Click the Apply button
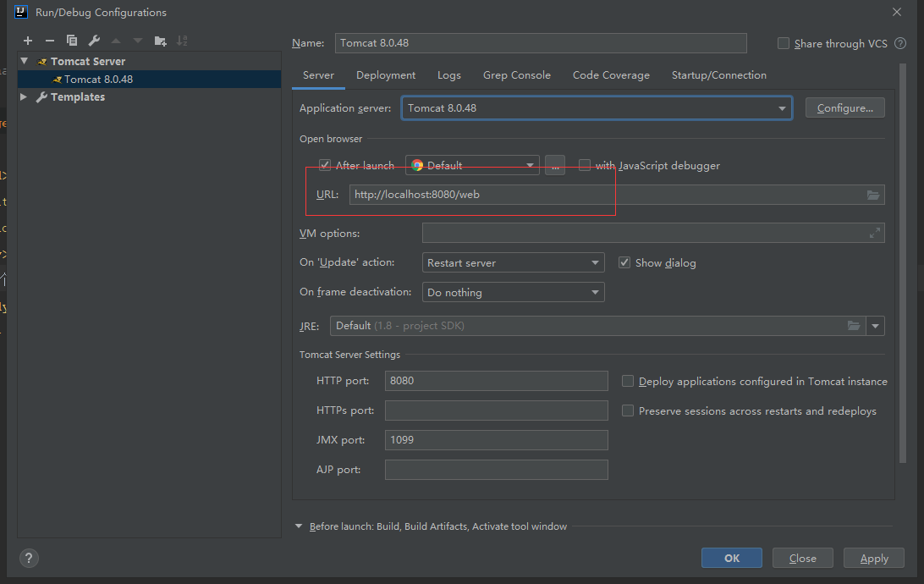This screenshot has width=924, height=584. tap(874, 558)
